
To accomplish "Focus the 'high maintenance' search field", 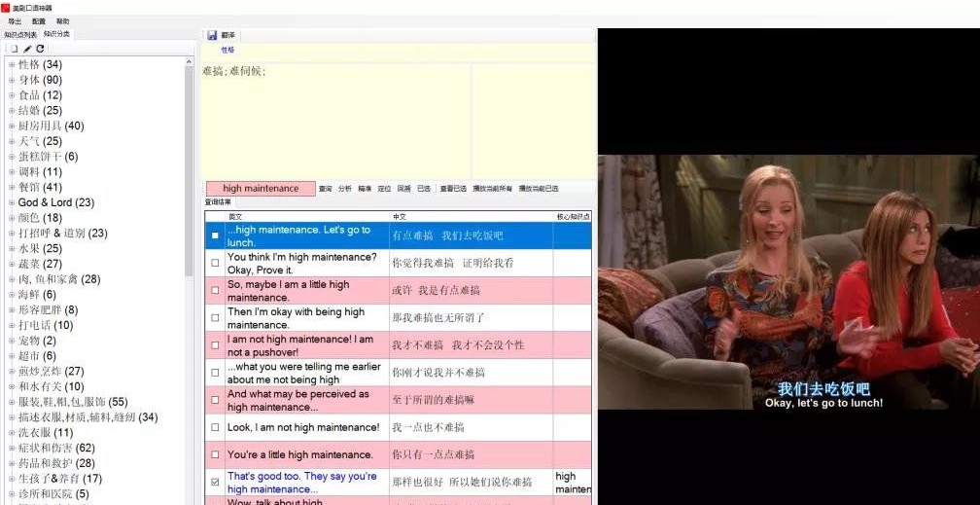I will pos(261,189).
